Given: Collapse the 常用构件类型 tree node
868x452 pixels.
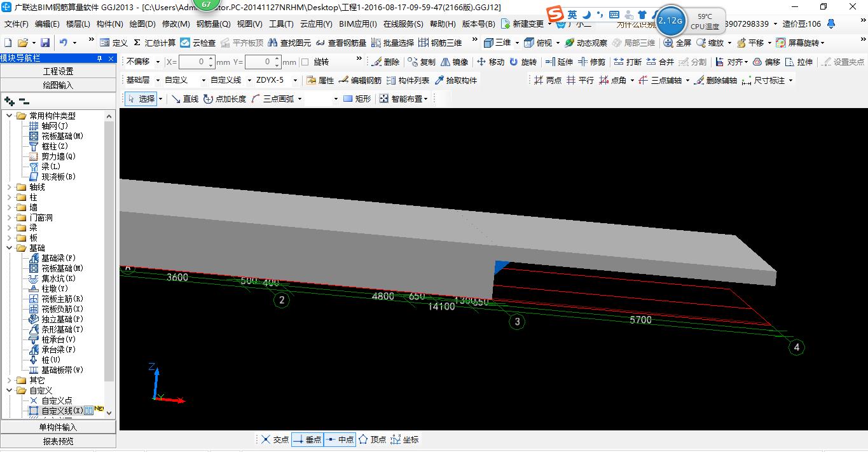Looking at the screenshot, I should (10, 116).
